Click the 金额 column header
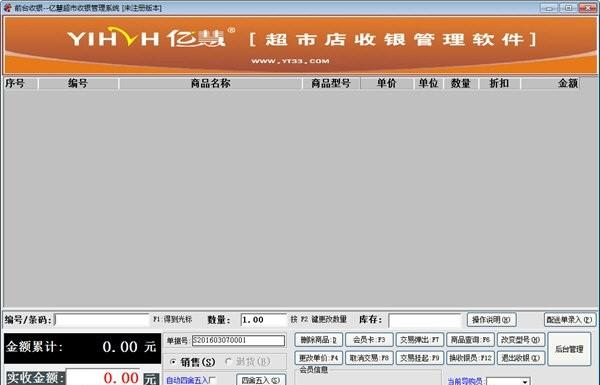Viewport: 600px width, 385px height. tap(550, 83)
